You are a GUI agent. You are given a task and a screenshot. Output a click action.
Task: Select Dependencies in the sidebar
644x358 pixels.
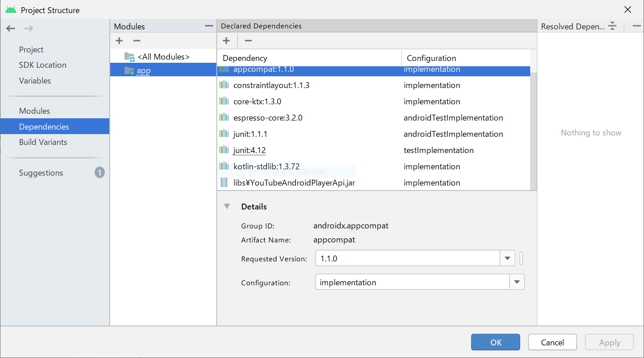coord(55,126)
